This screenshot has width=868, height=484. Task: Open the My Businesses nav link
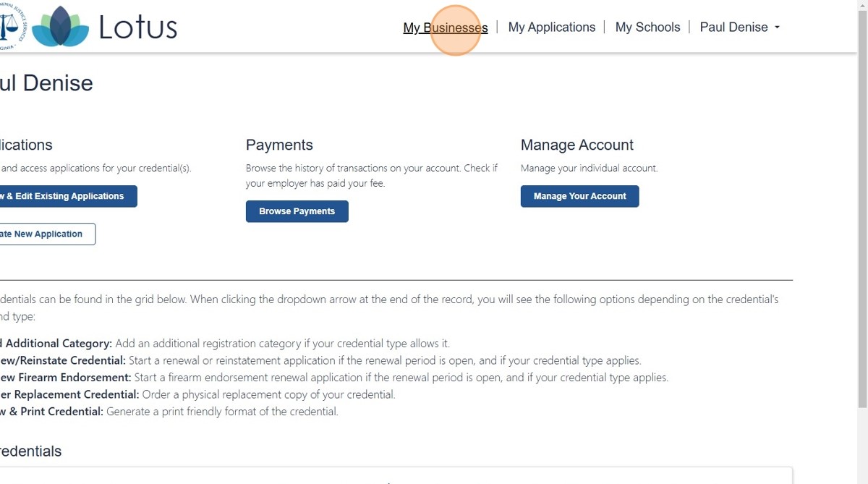click(x=446, y=27)
